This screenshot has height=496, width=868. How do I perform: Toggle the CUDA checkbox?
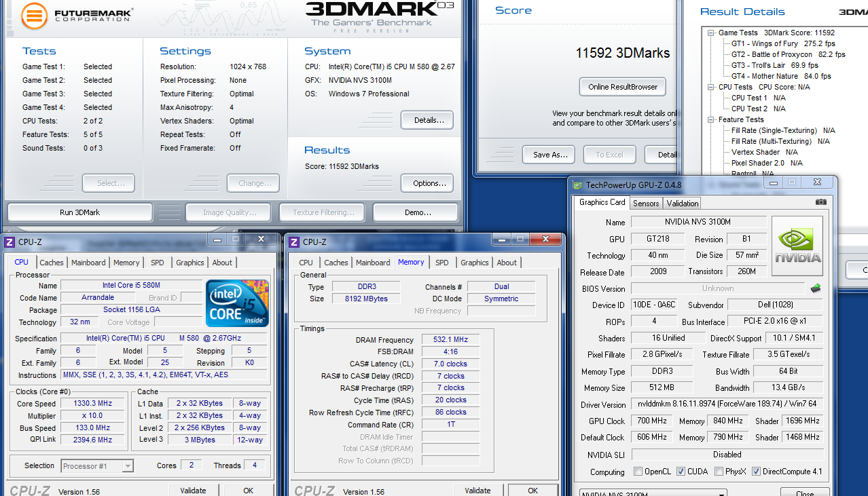(x=681, y=472)
